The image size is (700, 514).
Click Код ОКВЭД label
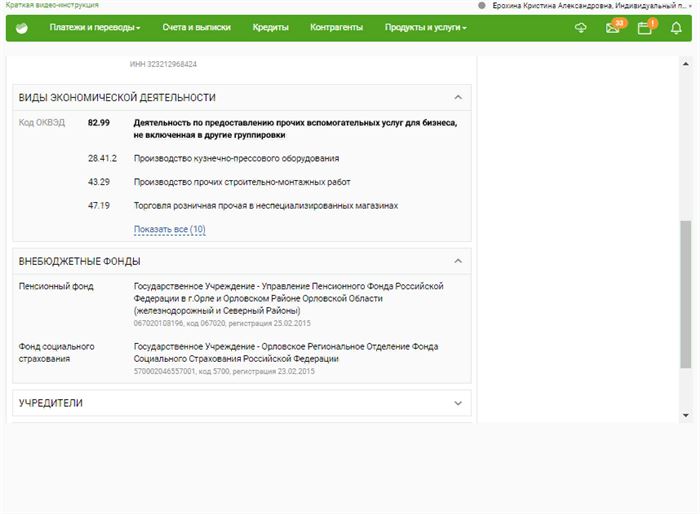pyautogui.click(x=42, y=123)
